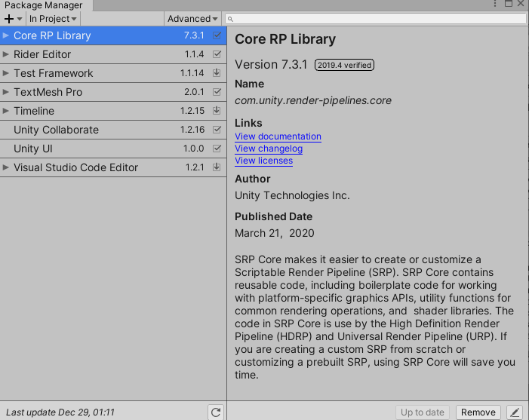Open the View changelog link
The height and width of the screenshot is (420, 529).
269,149
